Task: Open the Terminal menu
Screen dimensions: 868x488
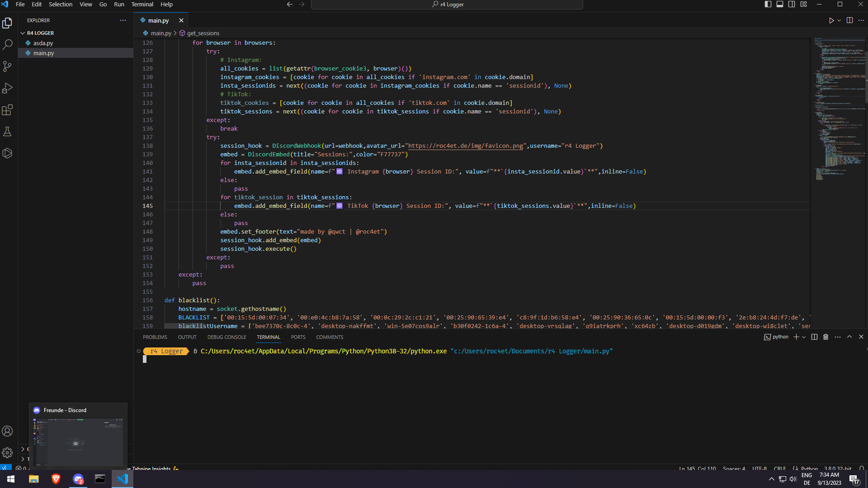Action: 142,4
